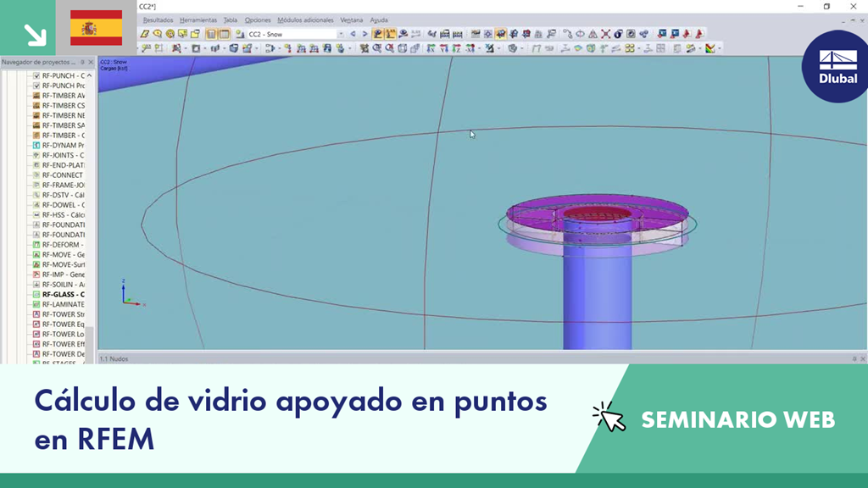868x488 pixels.
Task: Toggle show loads icon in toolbar
Action: coord(377,34)
